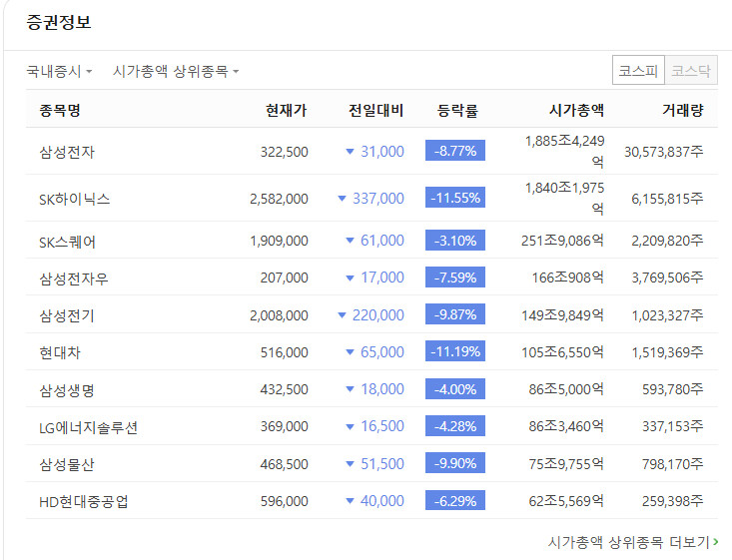732x560 pixels.
Task: Open the 삼성전기 stock link
Action: pos(67,315)
